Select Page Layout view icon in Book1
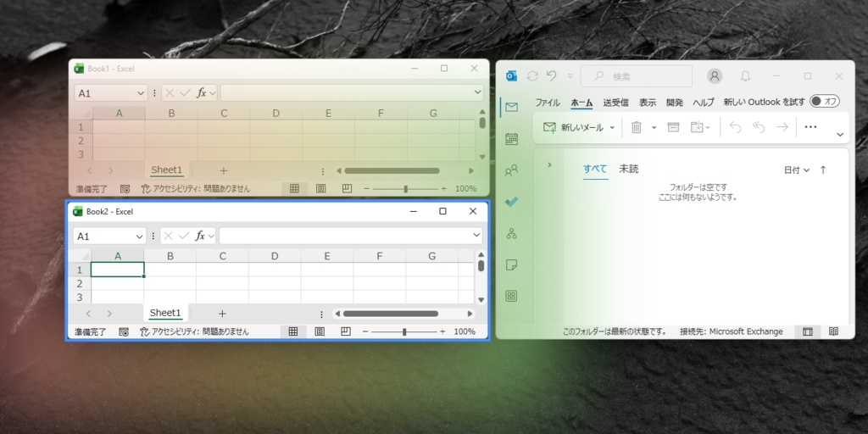 [320, 189]
